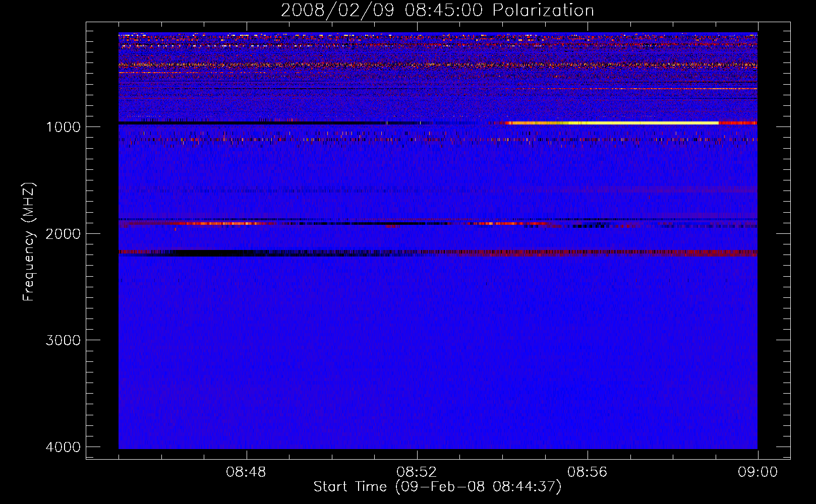The width and height of the screenshot is (816, 504).
Task: Click the 'Frequency (MHZ)' axis label
Action: point(29,242)
